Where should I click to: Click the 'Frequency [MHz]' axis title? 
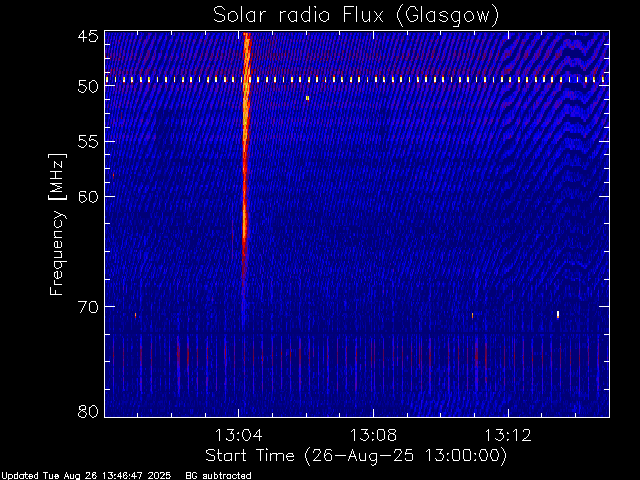pos(57,224)
